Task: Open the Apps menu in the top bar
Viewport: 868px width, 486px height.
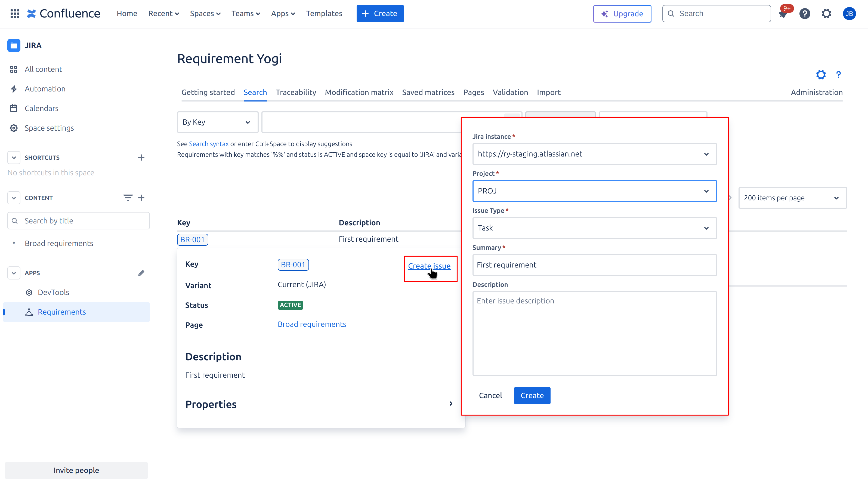Action: pos(283,14)
